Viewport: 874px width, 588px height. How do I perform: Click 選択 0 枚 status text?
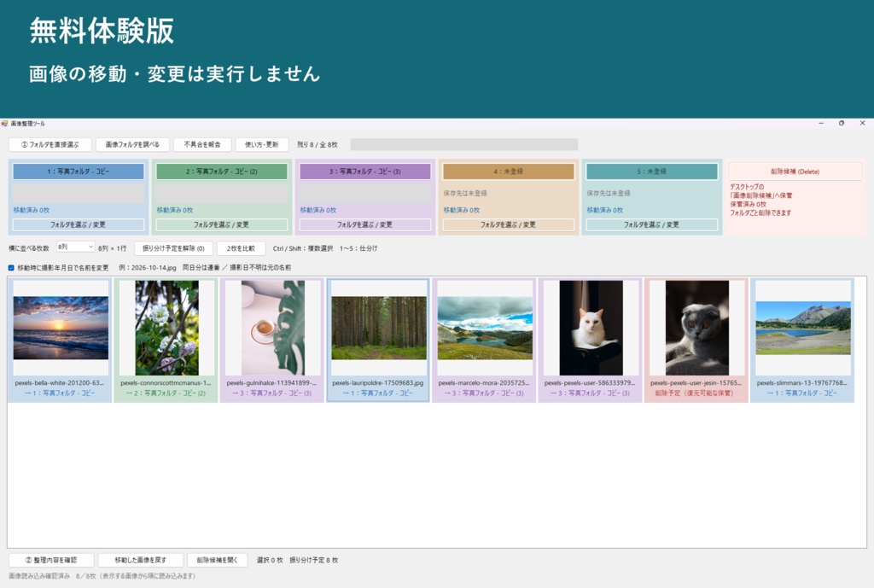[270, 560]
